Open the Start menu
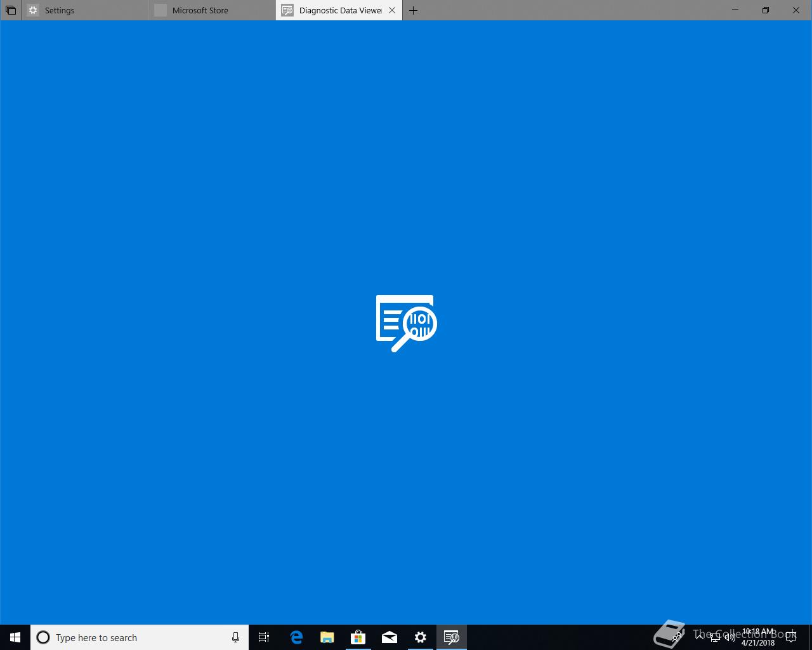Viewport: 812px width, 650px height. click(x=15, y=637)
